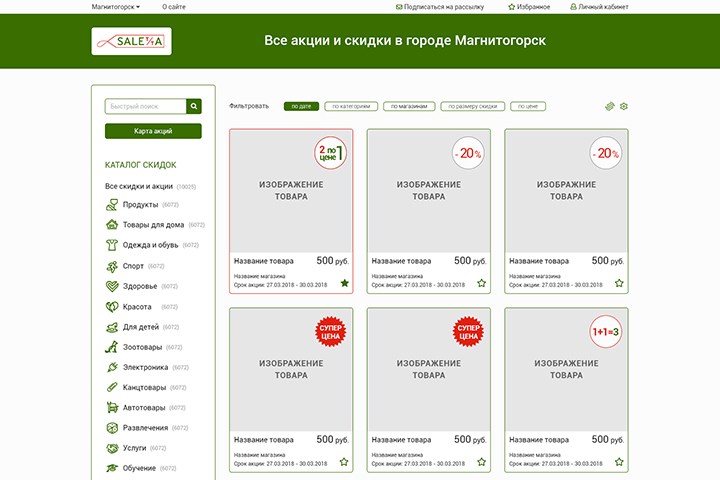The width and height of the screenshot is (720, 480).
Task: Click the graduation cap icon for Обучение
Action: point(112,468)
